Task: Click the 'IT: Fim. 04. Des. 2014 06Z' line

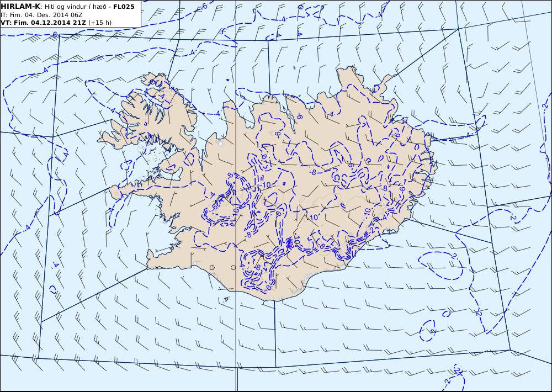Action: pyautogui.click(x=41, y=15)
